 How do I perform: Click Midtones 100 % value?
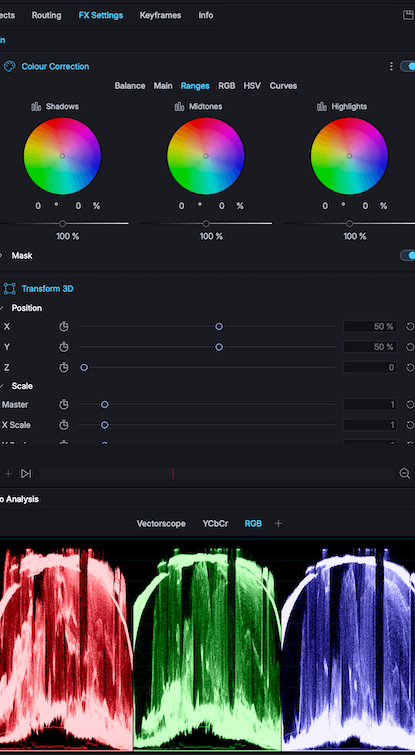pos(211,236)
